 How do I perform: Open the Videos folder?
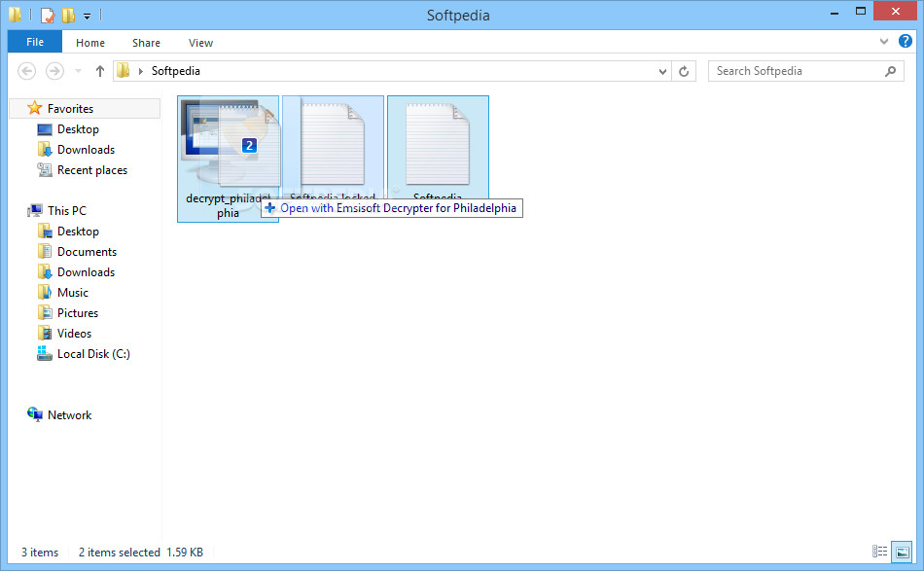[74, 334]
